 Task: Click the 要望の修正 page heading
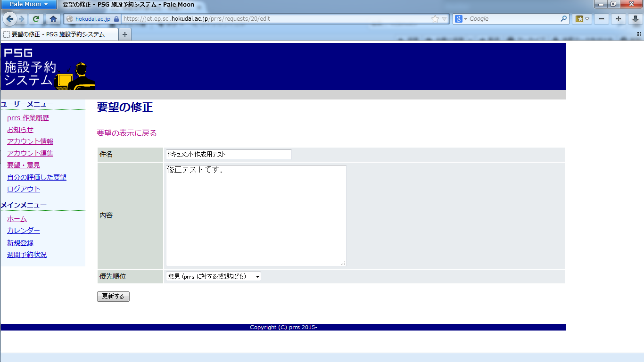click(x=125, y=107)
